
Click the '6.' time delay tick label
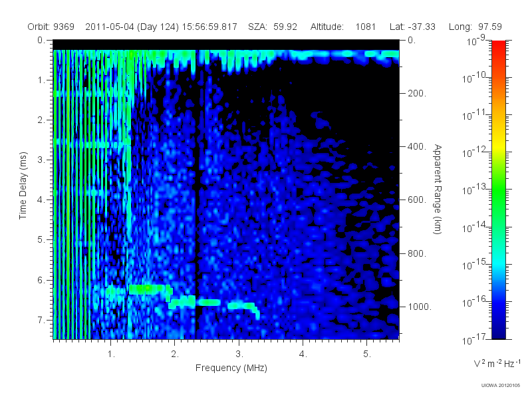pyautogui.click(x=41, y=280)
